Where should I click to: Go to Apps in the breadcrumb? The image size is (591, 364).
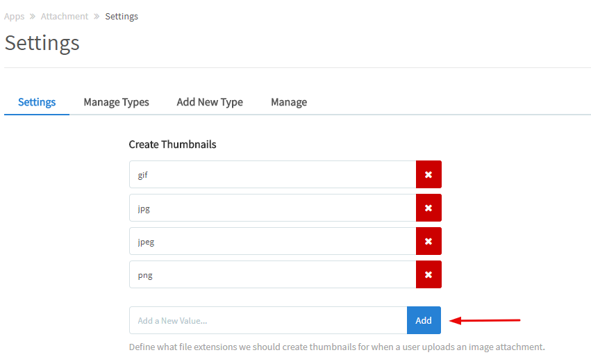point(14,16)
